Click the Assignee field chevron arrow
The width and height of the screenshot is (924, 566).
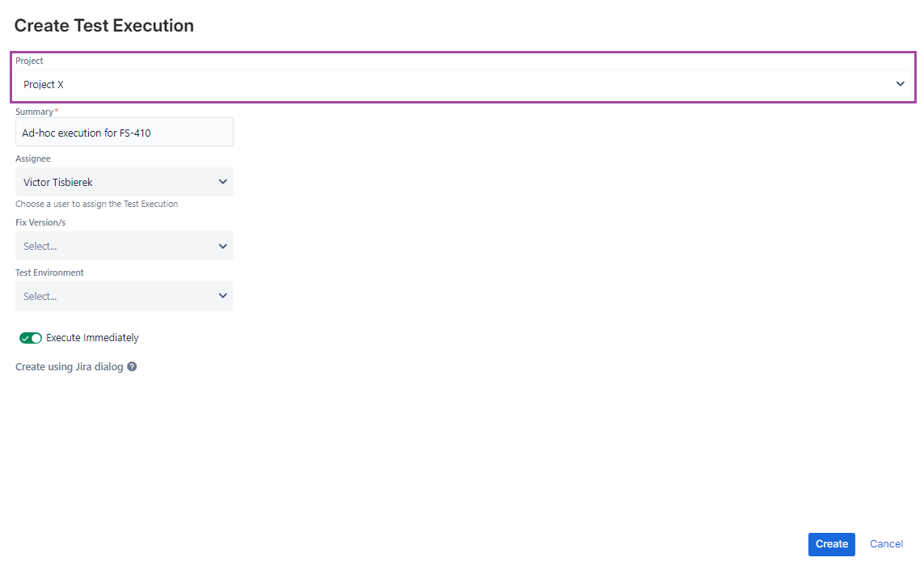(x=223, y=182)
